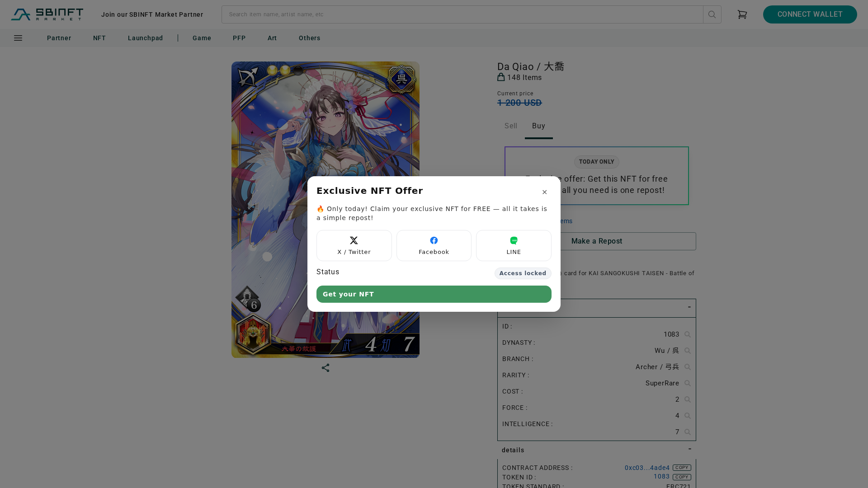The image size is (868, 488).
Task: Open token ID 1083 link
Action: click(662, 477)
